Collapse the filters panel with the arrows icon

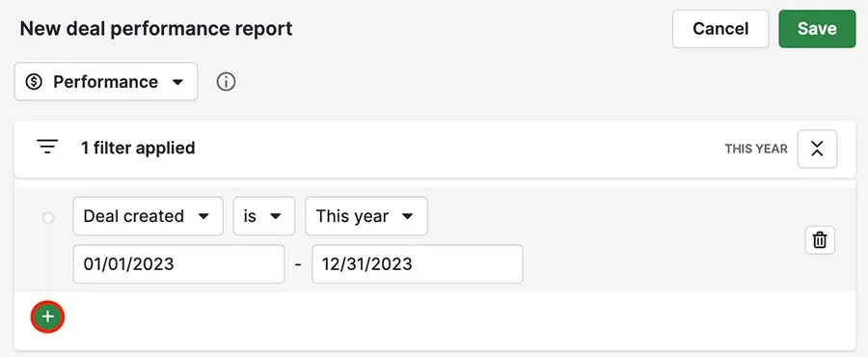817,149
